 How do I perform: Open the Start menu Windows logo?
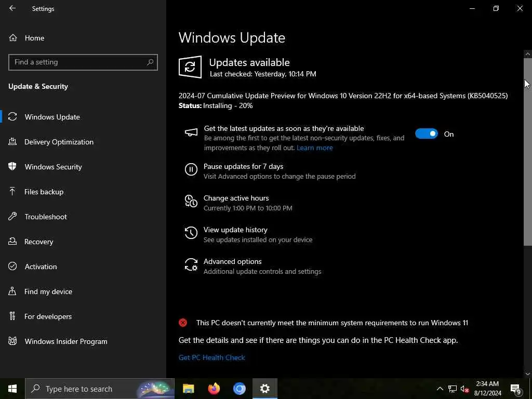[12, 389]
